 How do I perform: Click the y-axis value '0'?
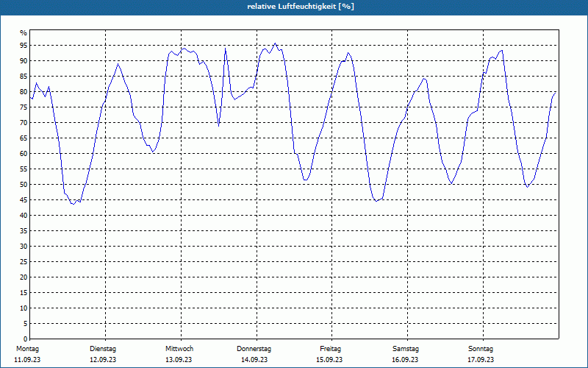(25, 339)
